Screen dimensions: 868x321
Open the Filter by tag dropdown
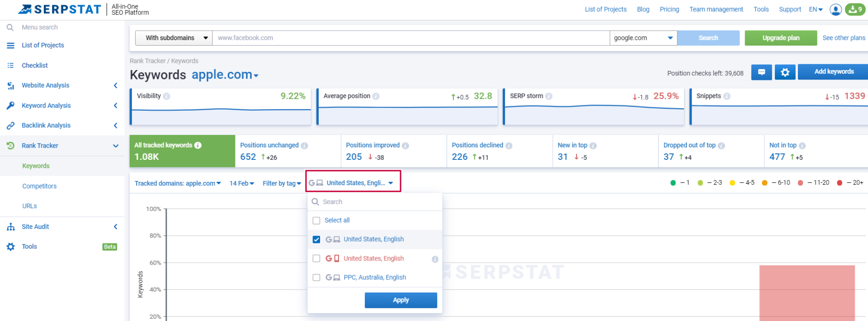pyautogui.click(x=282, y=183)
